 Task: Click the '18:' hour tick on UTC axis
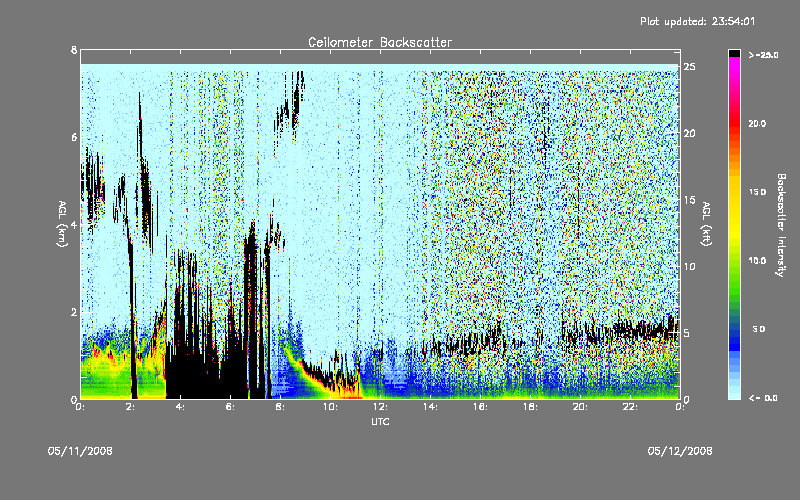(530, 407)
